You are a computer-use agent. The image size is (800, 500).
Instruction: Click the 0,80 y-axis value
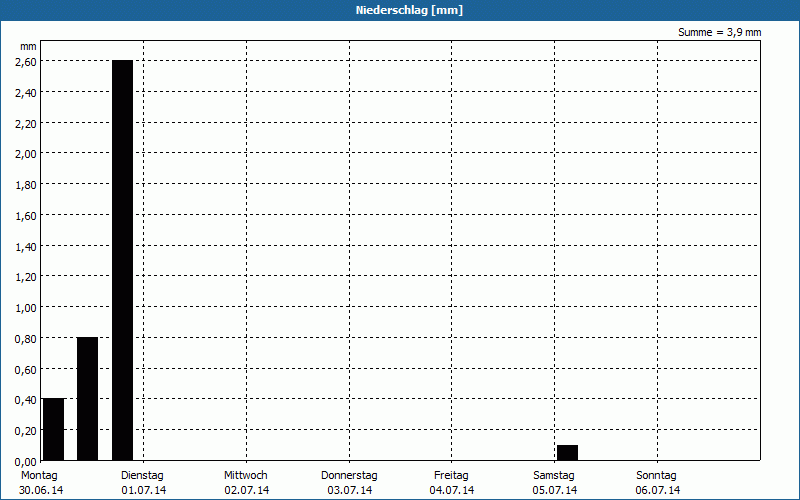coord(26,339)
